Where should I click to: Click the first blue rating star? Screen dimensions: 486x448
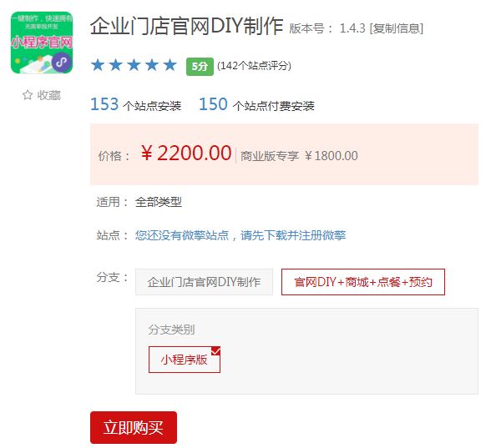98,65
